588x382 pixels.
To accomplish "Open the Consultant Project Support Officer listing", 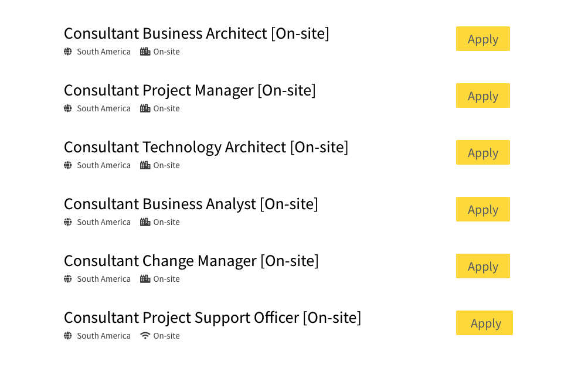I will (x=212, y=318).
